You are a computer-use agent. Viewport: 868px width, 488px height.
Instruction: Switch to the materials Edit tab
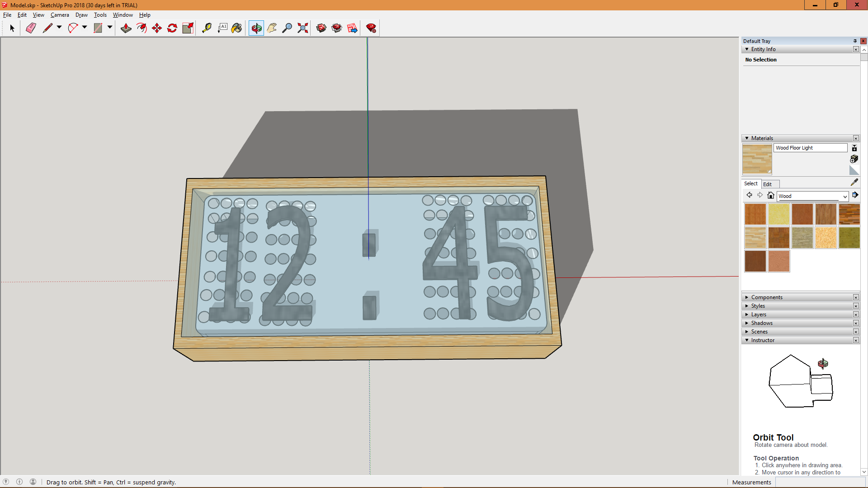point(767,184)
